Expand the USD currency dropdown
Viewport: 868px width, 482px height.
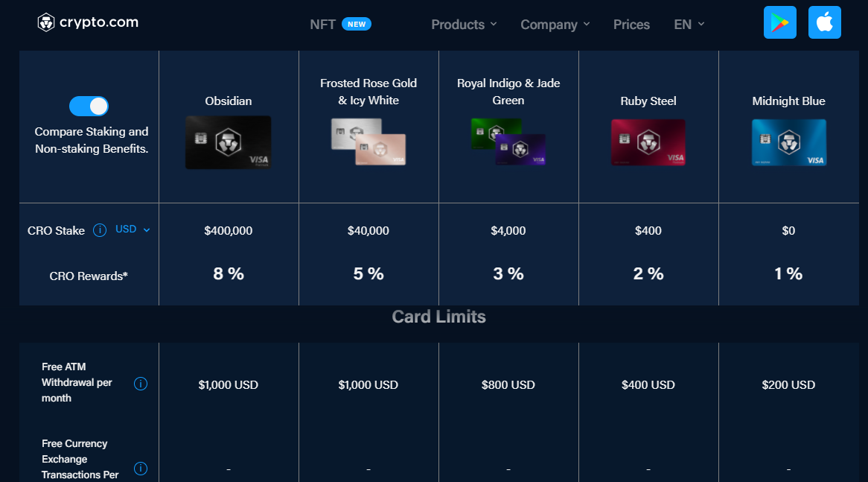[133, 229]
